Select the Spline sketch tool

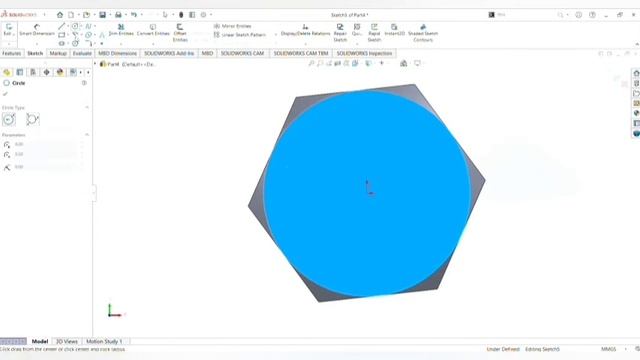point(88,26)
